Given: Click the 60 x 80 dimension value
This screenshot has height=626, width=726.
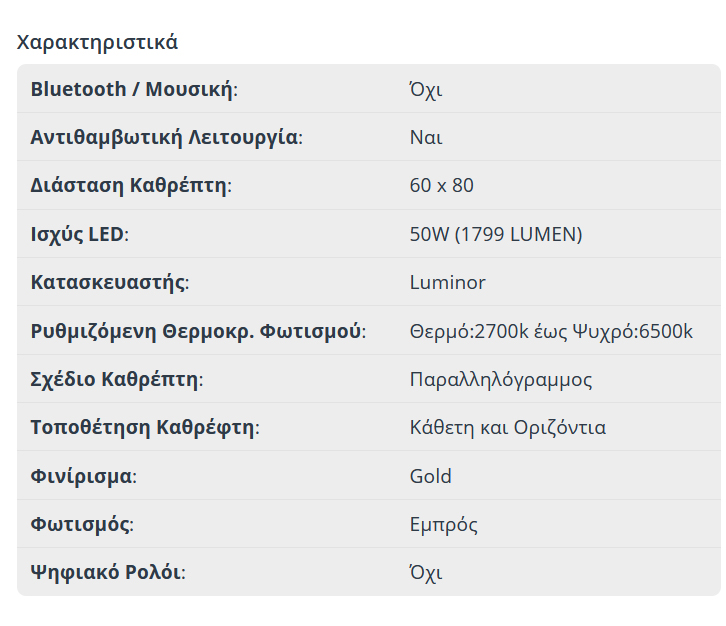Looking at the screenshot, I should coord(442,185).
